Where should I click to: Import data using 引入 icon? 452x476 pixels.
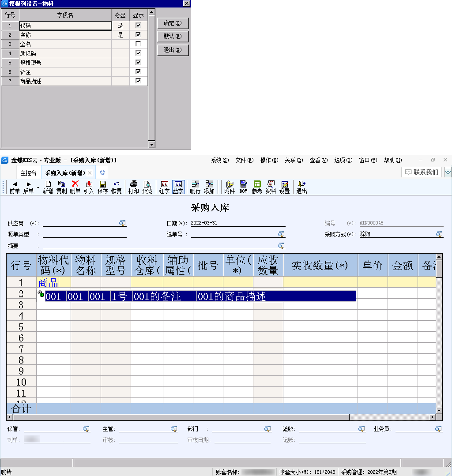[89, 187]
